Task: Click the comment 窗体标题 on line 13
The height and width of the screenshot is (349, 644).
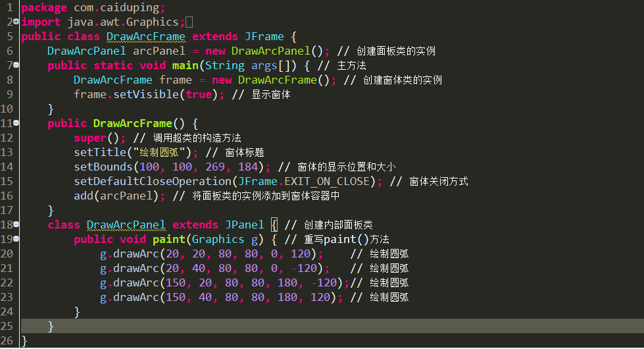Action: [244, 153]
